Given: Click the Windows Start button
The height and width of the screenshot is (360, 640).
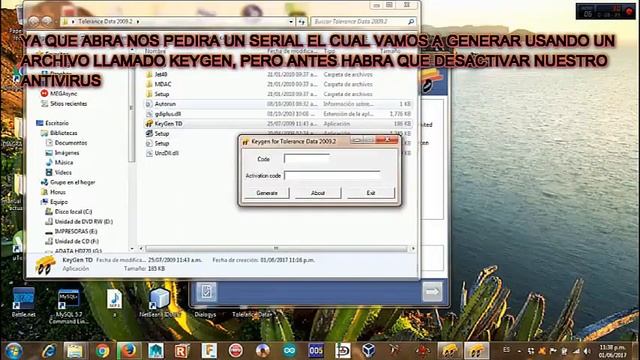Looking at the screenshot, I should [x=13, y=351].
